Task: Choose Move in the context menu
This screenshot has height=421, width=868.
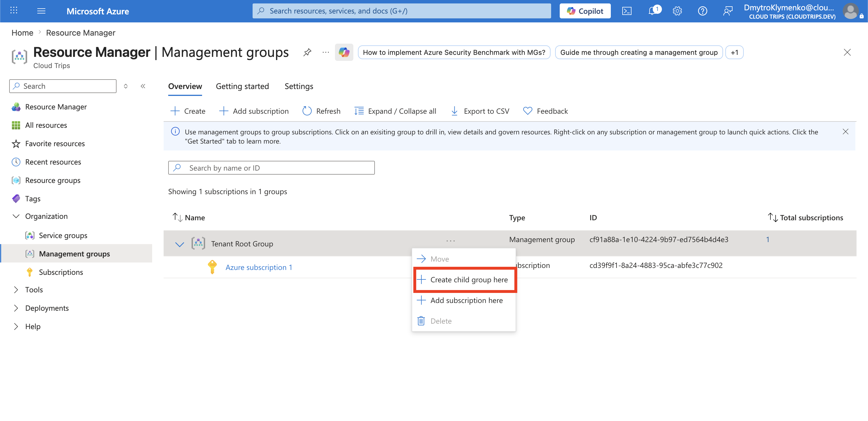Action: (x=464, y=259)
